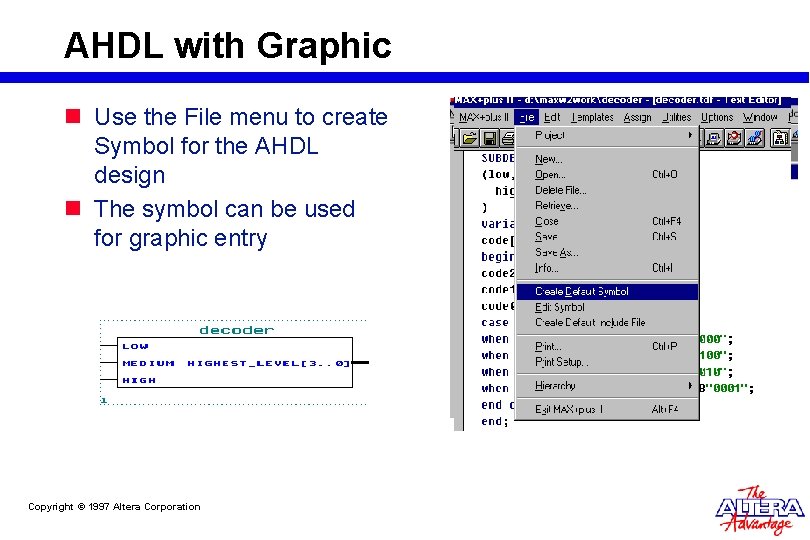The image size is (810, 540).
Task: Select Print... in the File menu
Action: pyautogui.click(x=608, y=346)
